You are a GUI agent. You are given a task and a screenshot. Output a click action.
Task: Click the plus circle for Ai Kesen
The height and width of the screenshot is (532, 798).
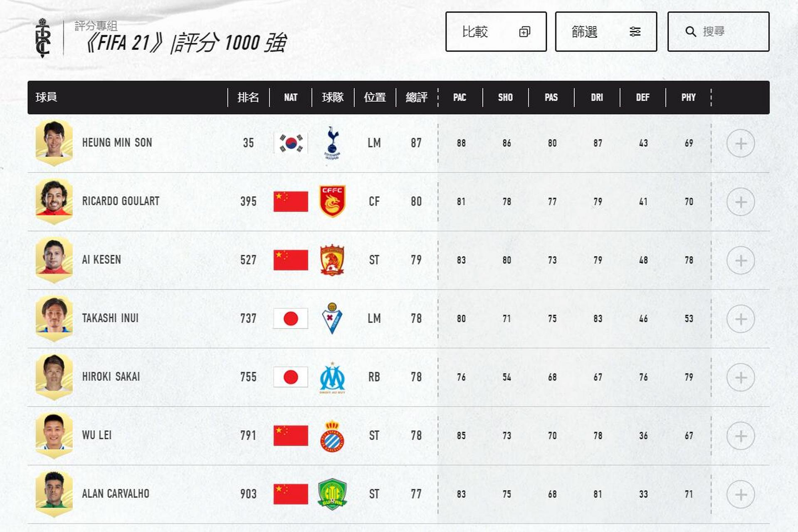740,261
